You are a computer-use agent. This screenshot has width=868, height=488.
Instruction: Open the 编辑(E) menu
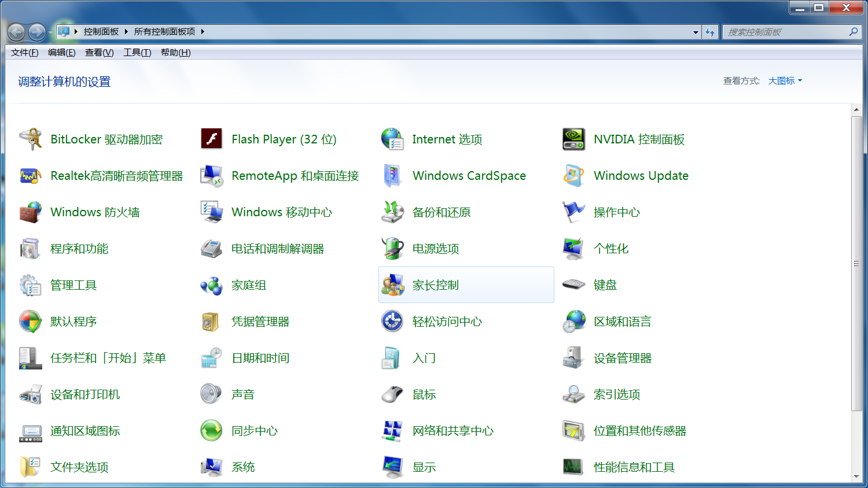61,53
